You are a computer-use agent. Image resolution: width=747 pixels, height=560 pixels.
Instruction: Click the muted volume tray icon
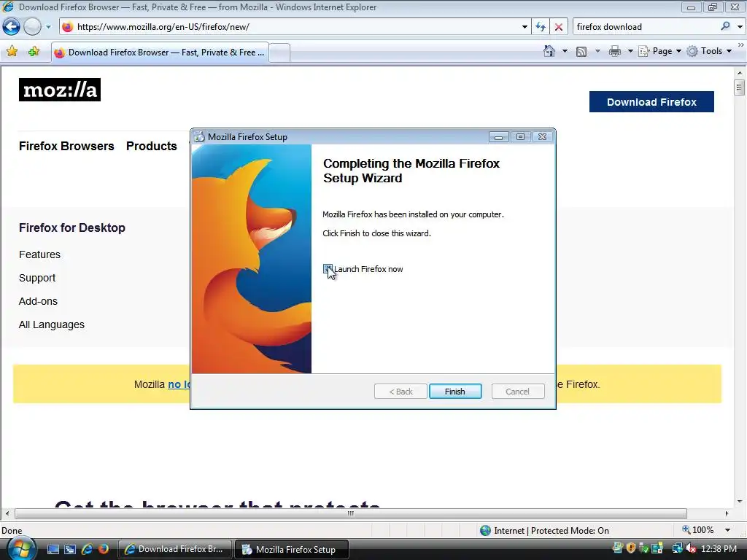point(690,549)
